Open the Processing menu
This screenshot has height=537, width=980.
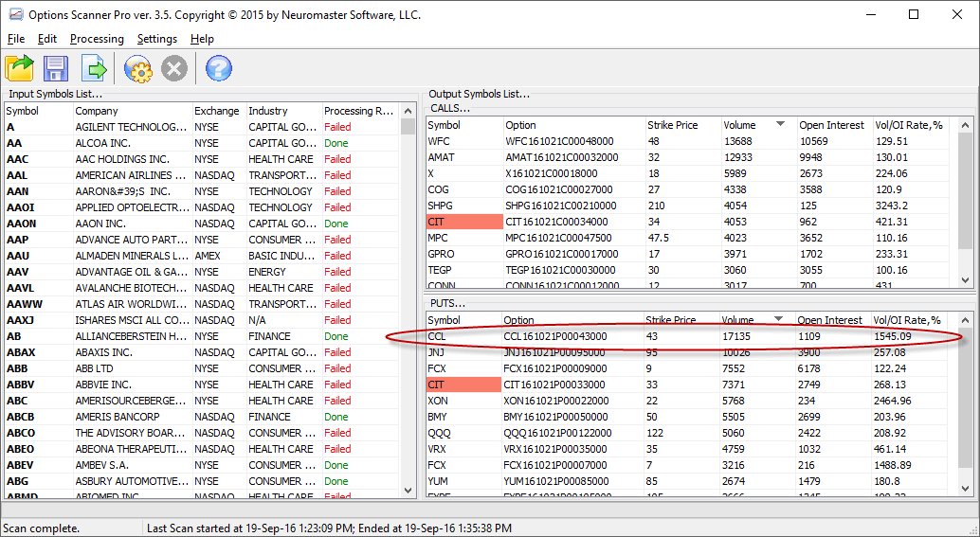97,39
